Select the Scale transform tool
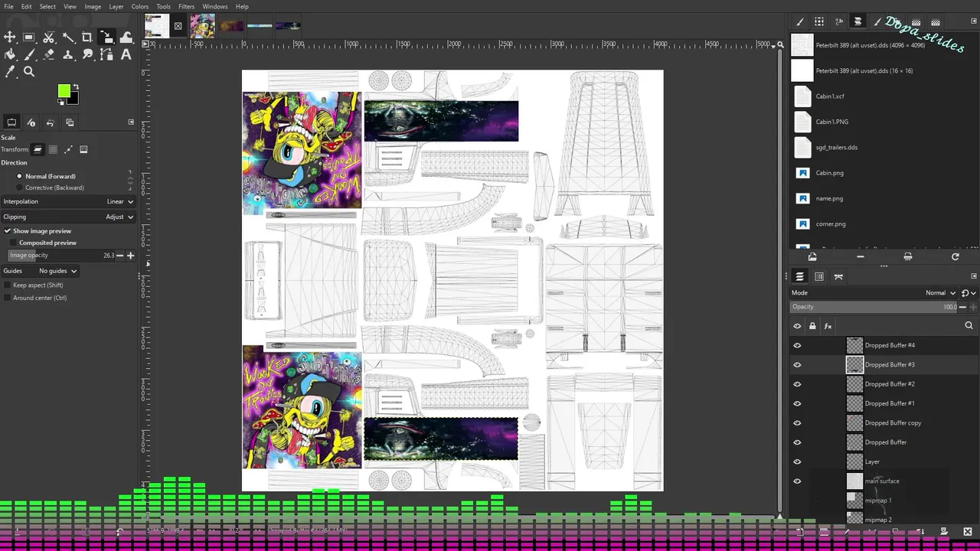The height and width of the screenshot is (551, 980). (106, 37)
